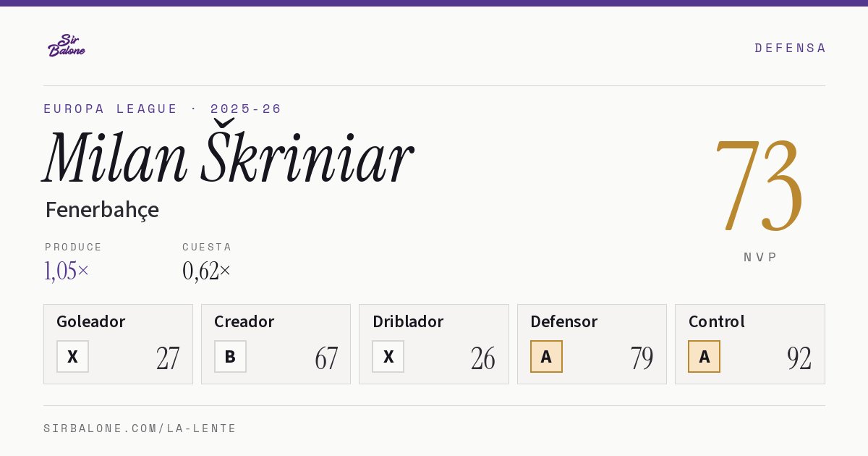Select the 1,05× produce value

(67, 271)
